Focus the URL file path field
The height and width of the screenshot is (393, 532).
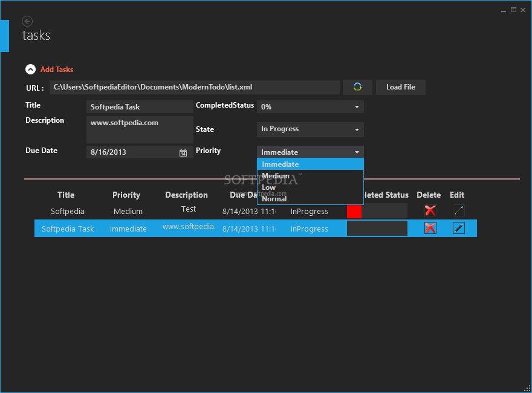[x=195, y=87]
